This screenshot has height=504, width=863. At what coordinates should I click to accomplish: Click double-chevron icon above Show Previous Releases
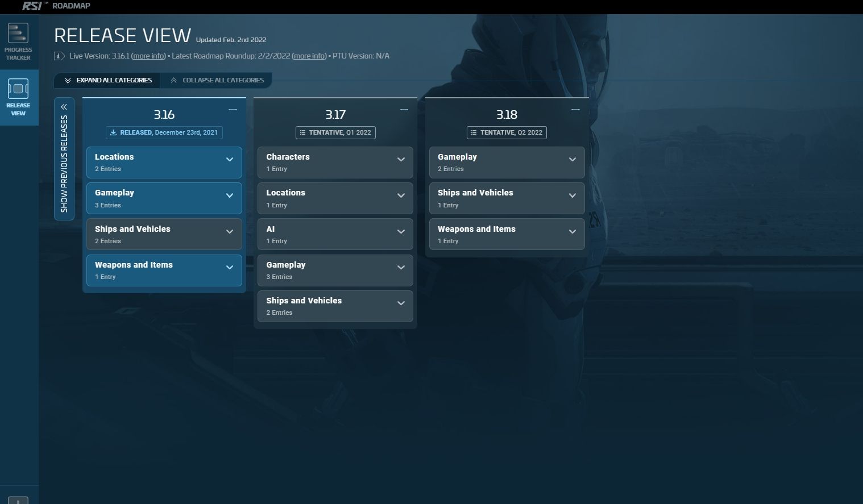click(x=64, y=107)
